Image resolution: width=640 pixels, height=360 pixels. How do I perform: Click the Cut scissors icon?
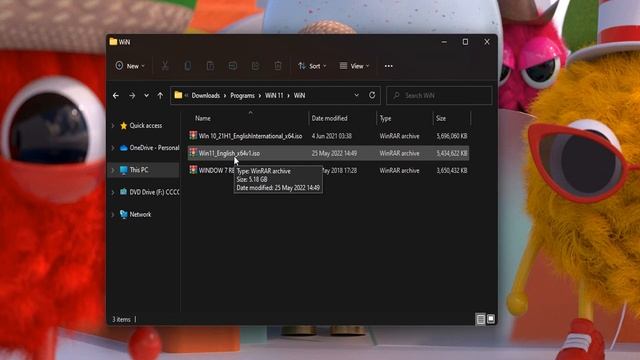[165, 66]
